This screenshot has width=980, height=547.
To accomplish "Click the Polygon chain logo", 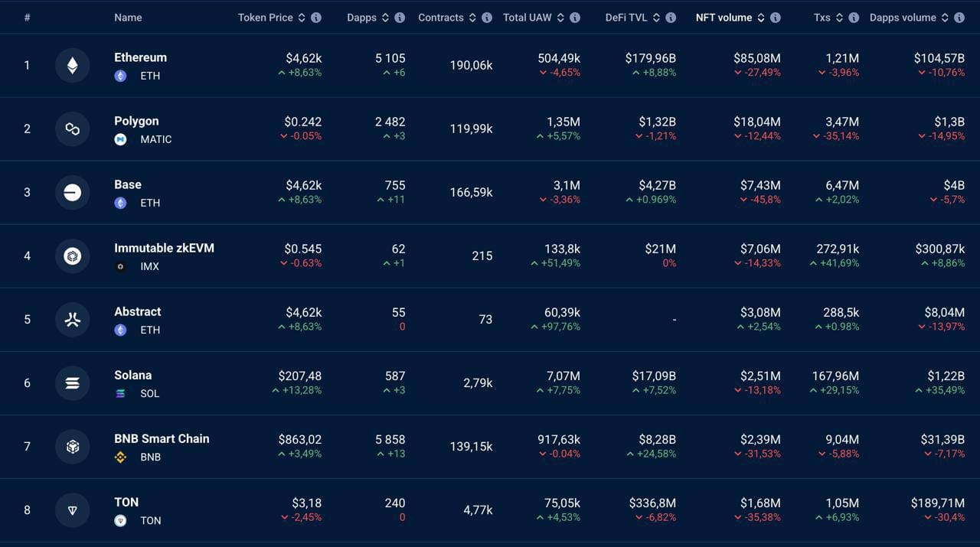I will click(73, 129).
